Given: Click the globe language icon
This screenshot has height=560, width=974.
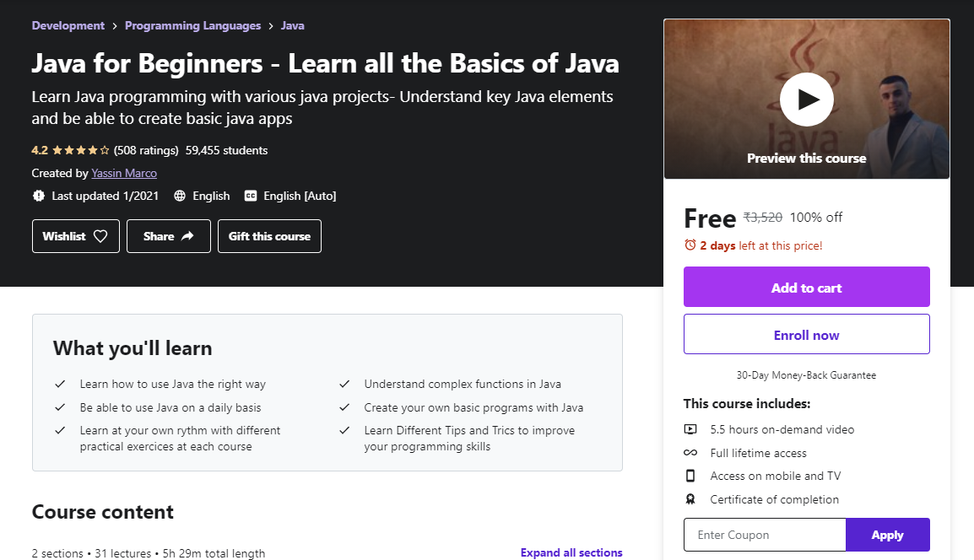Looking at the screenshot, I should (180, 196).
